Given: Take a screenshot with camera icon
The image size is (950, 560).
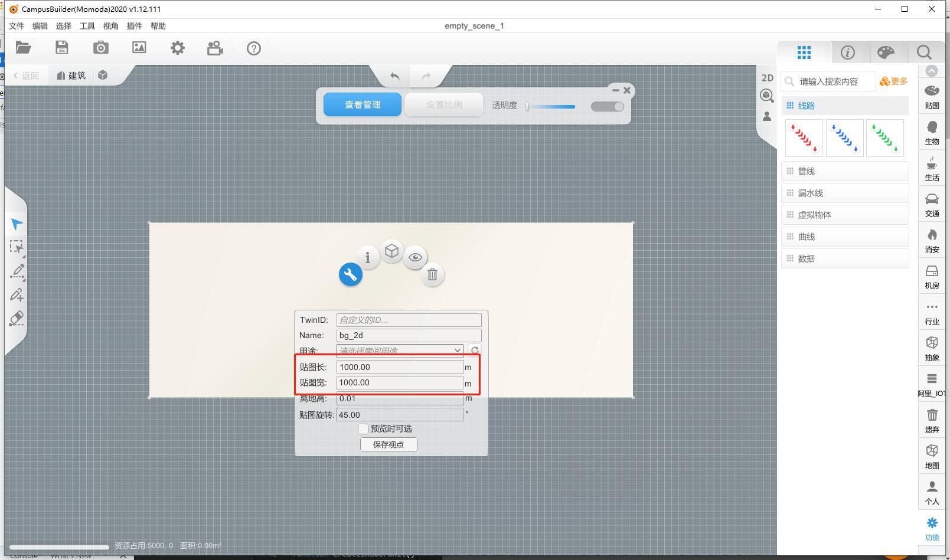Looking at the screenshot, I should tap(101, 48).
